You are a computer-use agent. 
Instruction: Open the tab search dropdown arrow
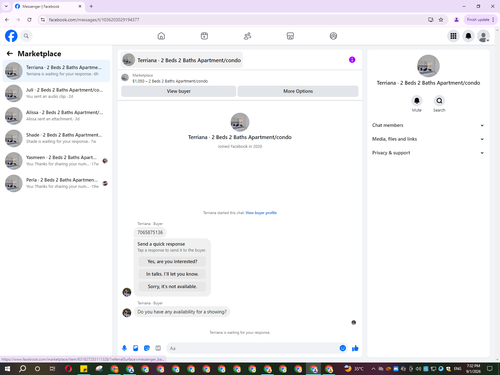click(x=6, y=6)
